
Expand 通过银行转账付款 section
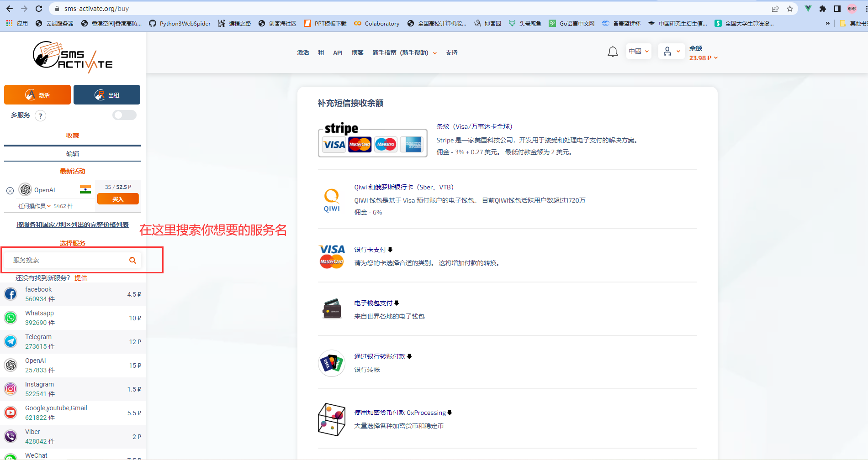pos(383,356)
